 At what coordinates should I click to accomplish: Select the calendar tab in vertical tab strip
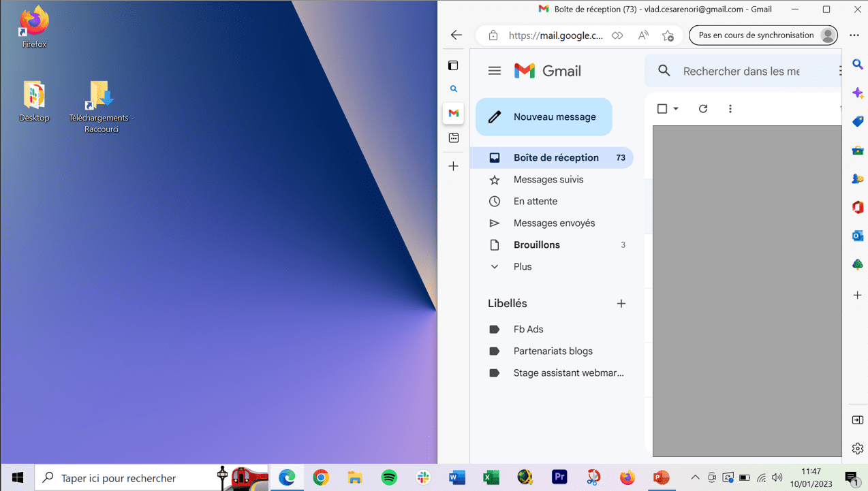(x=454, y=138)
